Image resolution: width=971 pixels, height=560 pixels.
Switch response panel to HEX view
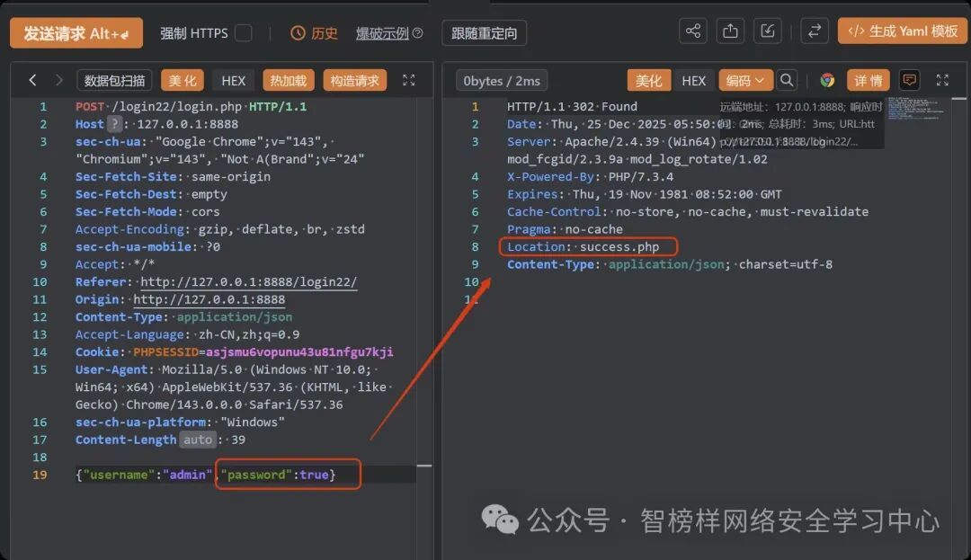pos(693,80)
